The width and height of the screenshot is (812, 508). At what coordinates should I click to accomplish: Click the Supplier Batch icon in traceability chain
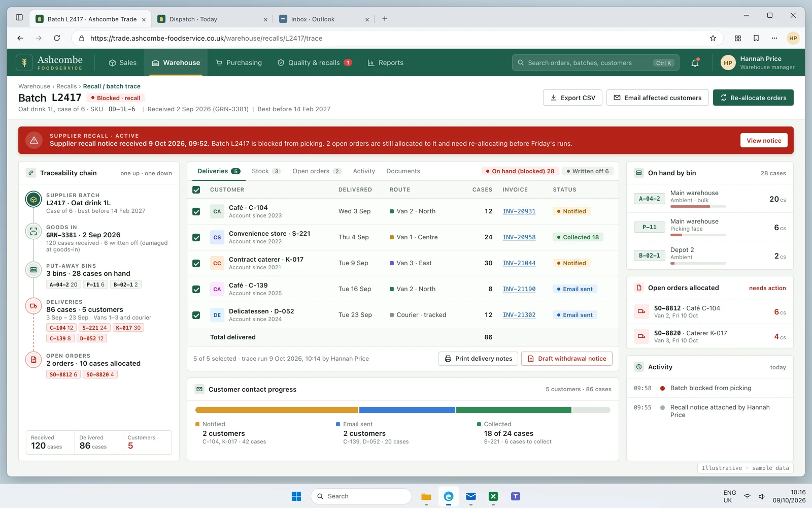tap(33, 200)
